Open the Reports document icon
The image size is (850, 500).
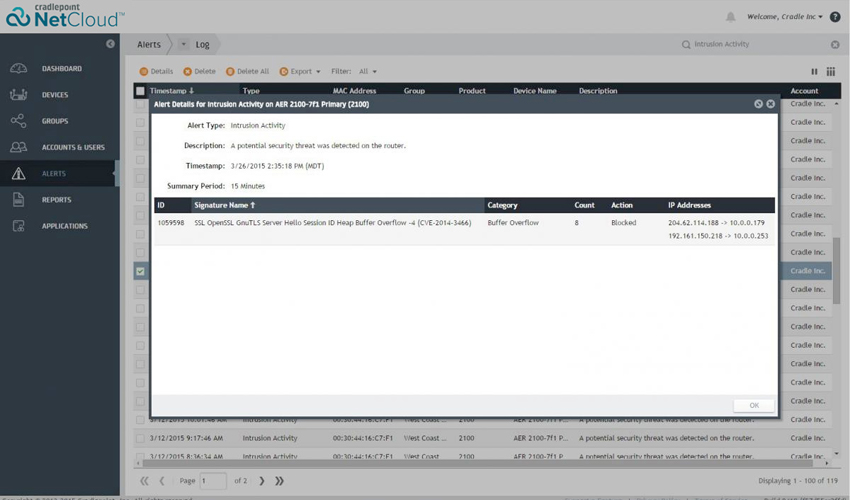pos(18,200)
